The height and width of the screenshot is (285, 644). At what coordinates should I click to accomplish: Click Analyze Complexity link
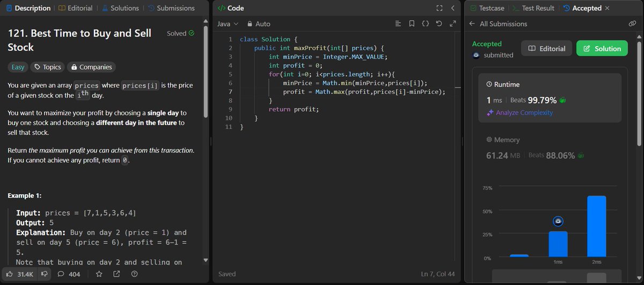tap(524, 113)
